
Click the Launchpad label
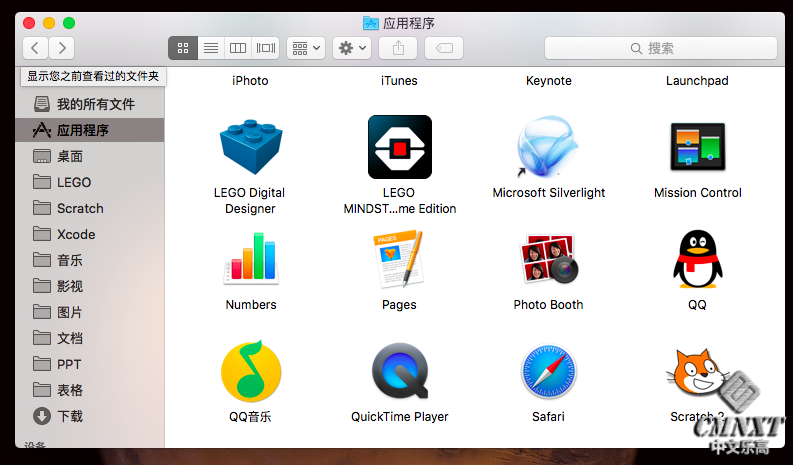point(697,81)
